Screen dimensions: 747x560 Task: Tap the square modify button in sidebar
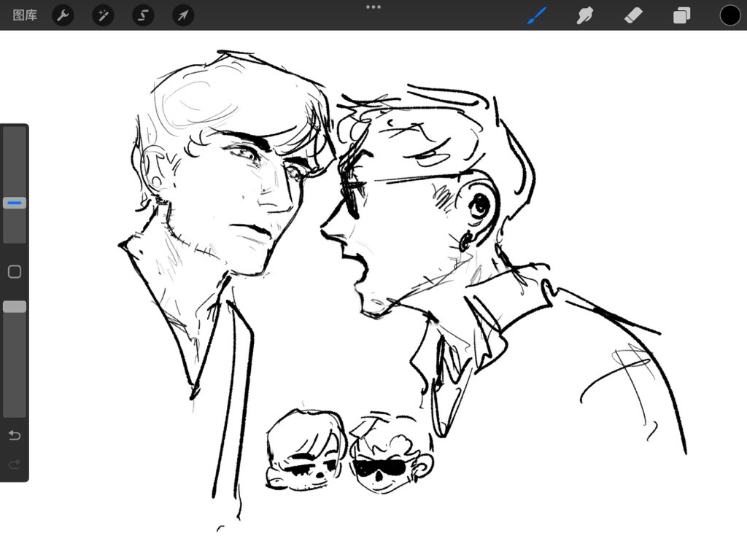15,271
